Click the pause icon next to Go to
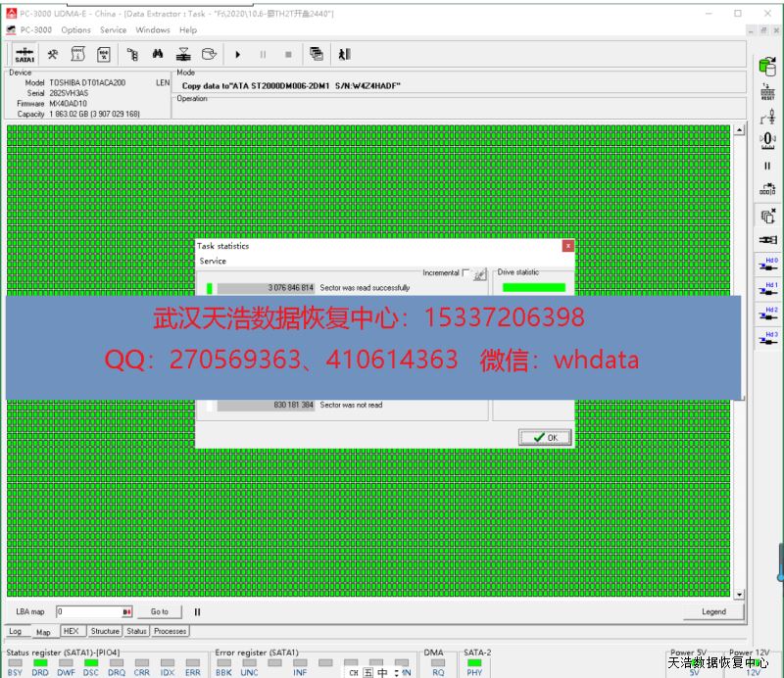The width and height of the screenshot is (784, 678). pos(197,611)
